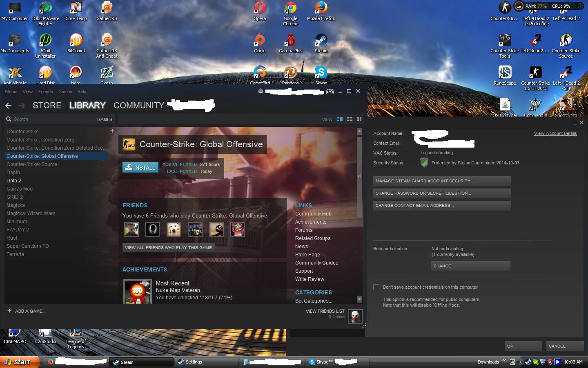Cancel the Settings dialog
Viewport: 588px width, 368px height.
point(565,346)
